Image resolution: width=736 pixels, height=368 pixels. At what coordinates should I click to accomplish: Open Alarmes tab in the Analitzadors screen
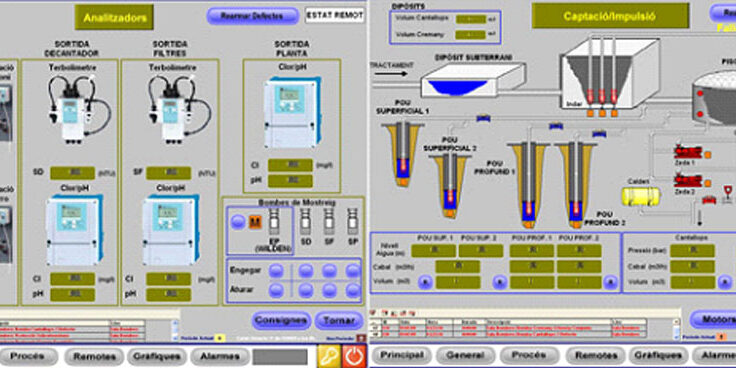click(219, 356)
